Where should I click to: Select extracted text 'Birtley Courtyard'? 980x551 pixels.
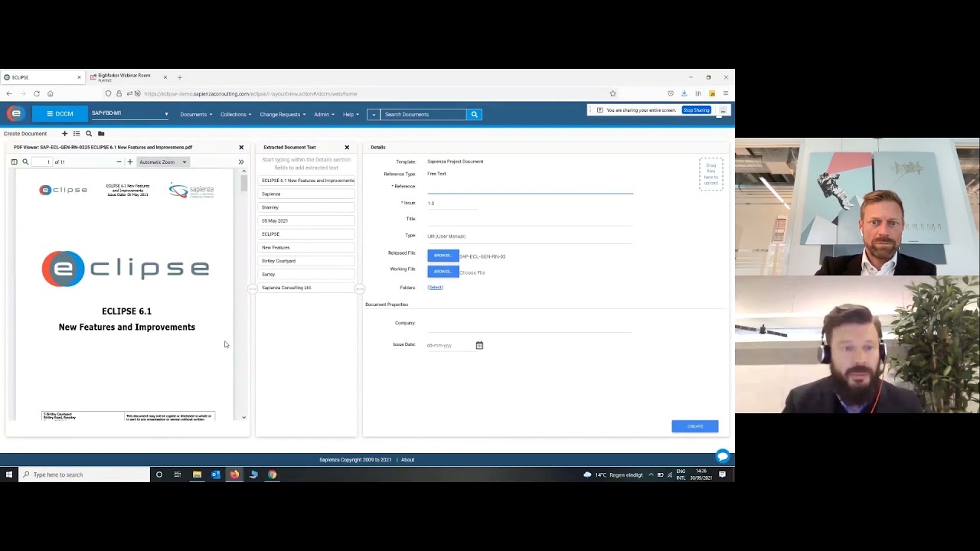308,261
